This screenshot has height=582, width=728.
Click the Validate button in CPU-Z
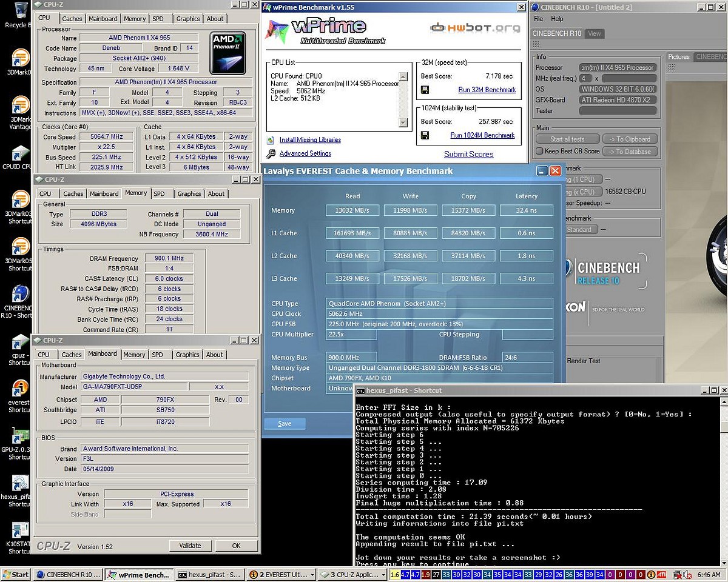pos(190,546)
